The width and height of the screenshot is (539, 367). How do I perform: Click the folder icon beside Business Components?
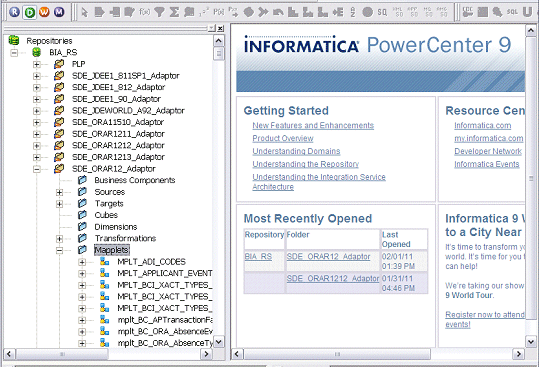(82, 180)
